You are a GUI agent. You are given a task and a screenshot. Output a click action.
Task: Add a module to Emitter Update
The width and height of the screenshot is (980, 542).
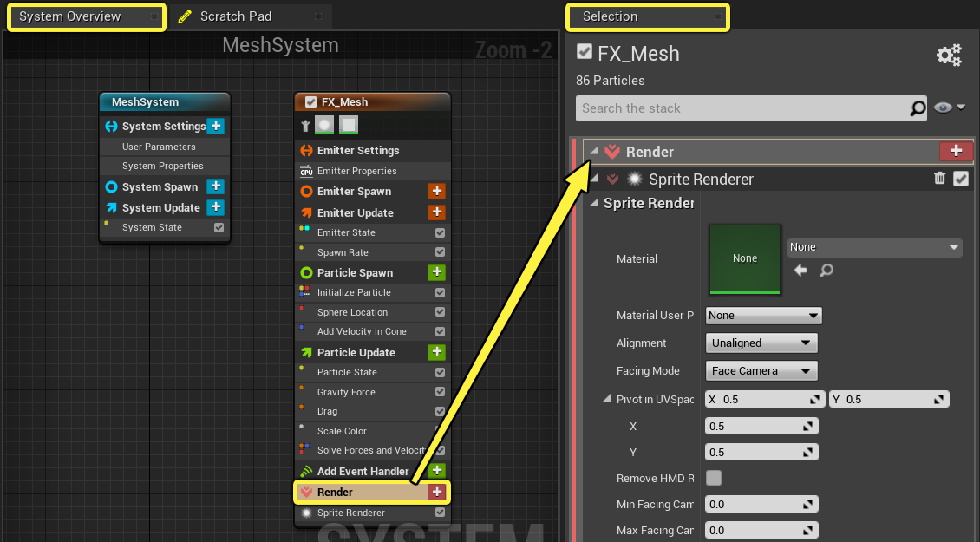pos(436,212)
